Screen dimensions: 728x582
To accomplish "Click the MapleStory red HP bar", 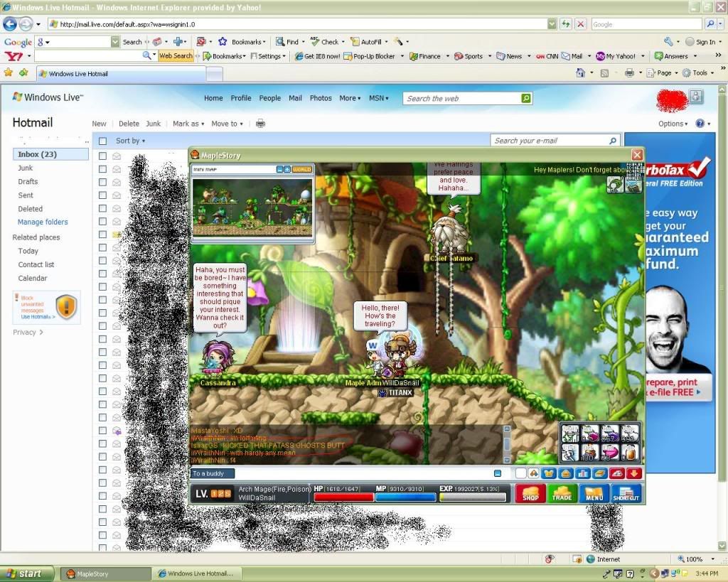I will pyautogui.click(x=343, y=497).
